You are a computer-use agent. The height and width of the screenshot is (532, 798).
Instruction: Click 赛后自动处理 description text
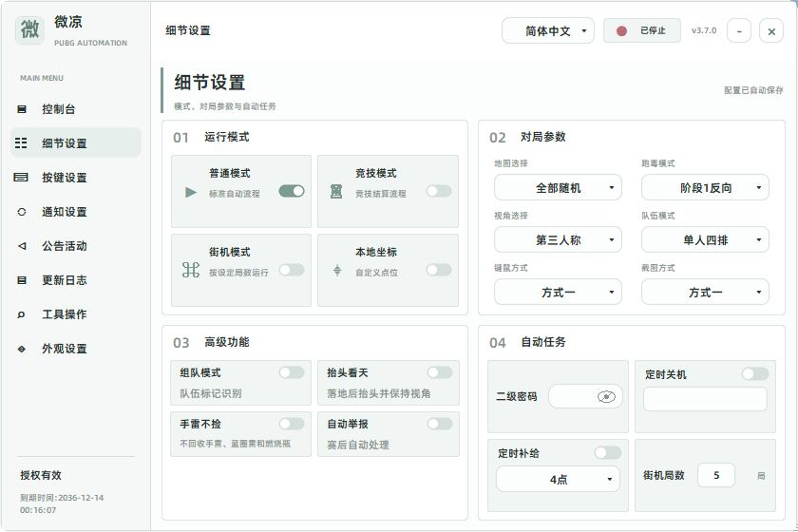click(358, 445)
